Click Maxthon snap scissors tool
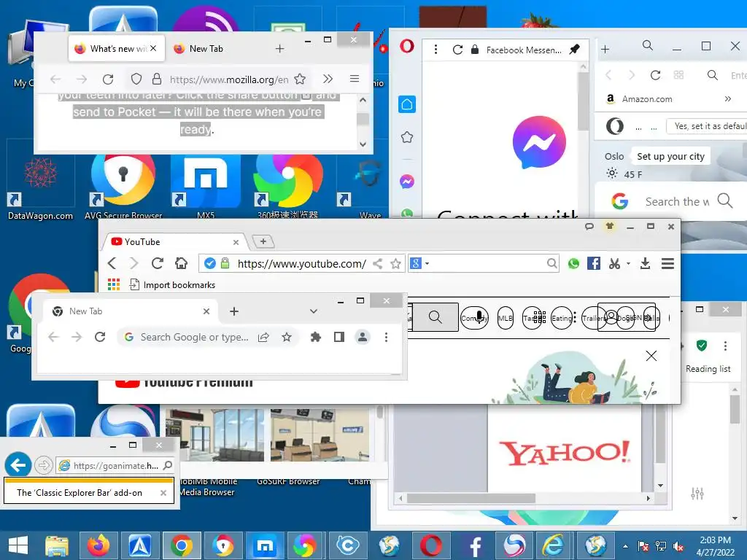This screenshot has height=560, width=747. (614, 263)
